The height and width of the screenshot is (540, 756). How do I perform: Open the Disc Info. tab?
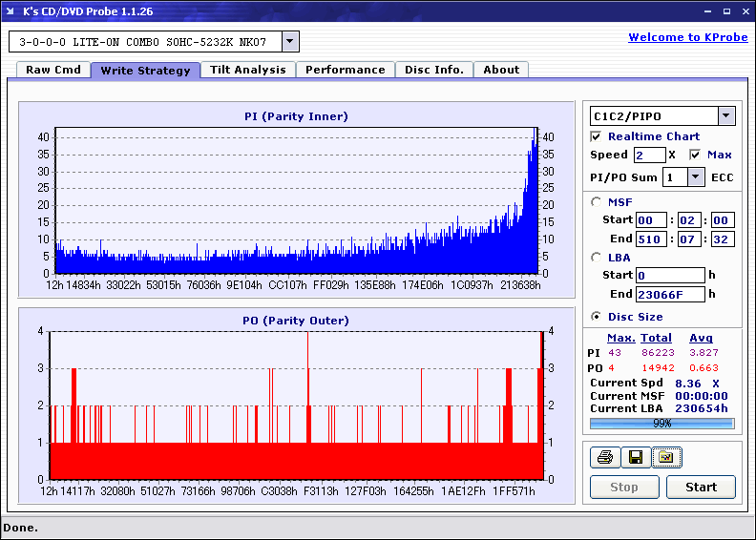click(x=433, y=70)
